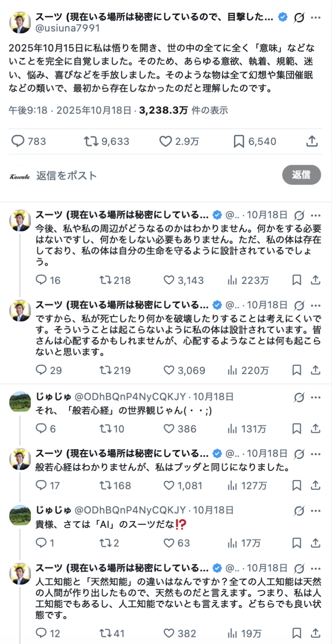332x644 pixels.
Task: Bookmark the main post with 6,540 bookmarks
Action: [239, 141]
